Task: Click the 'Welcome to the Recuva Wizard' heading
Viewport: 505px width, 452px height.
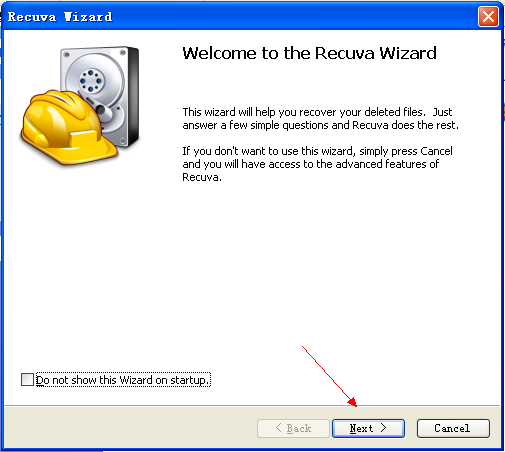Action: click(x=310, y=53)
